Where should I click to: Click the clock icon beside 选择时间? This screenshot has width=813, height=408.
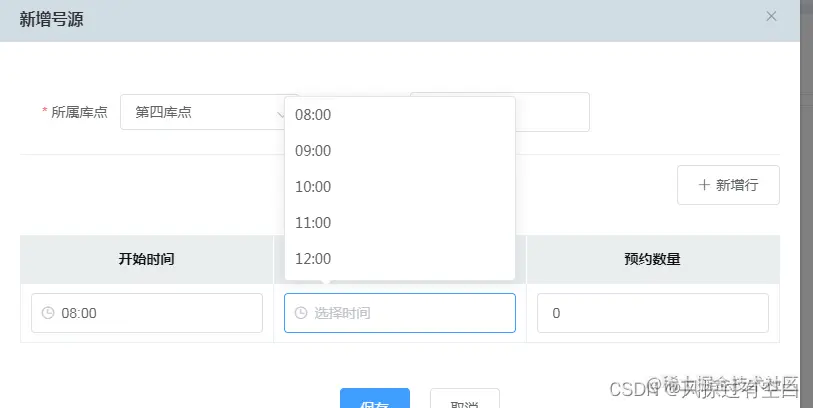[x=300, y=313]
